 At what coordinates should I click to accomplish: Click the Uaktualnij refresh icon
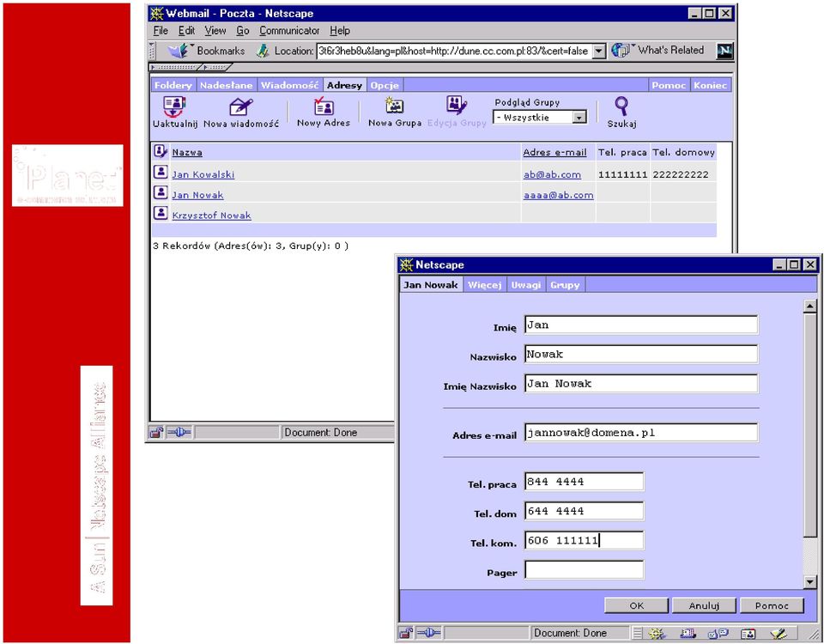pos(174,106)
